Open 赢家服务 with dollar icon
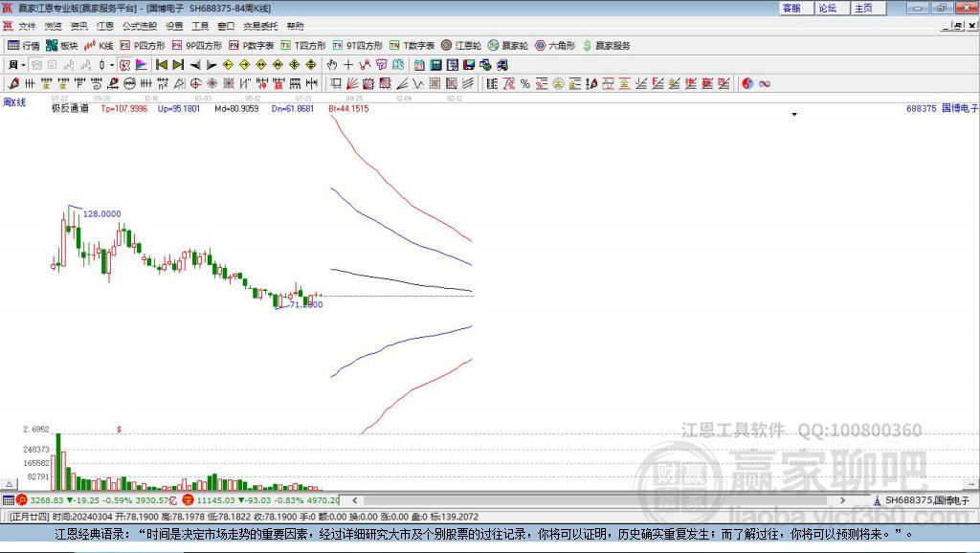This screenshot has width=980, height=553. tap(607, 46)
